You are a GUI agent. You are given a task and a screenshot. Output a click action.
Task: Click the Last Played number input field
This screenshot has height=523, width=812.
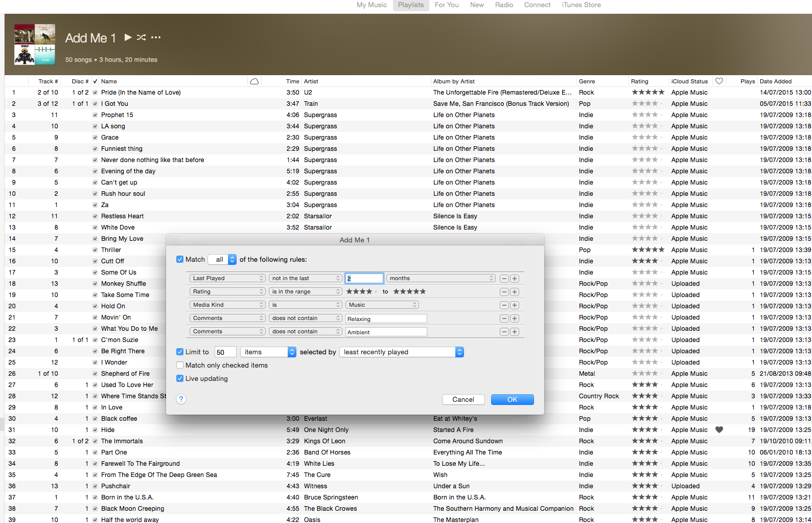[x=364, y=278]
